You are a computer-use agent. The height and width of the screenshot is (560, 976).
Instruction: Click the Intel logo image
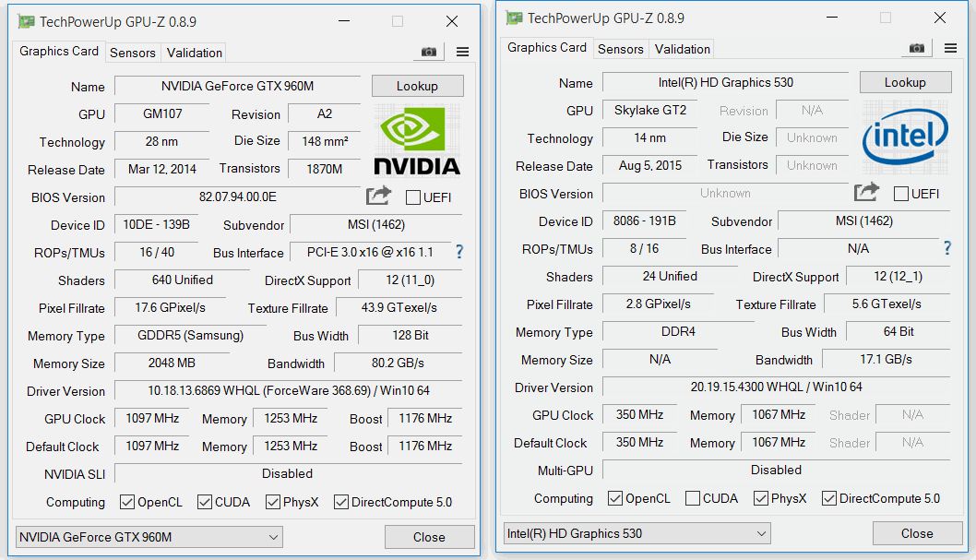[x=905, y=137]
